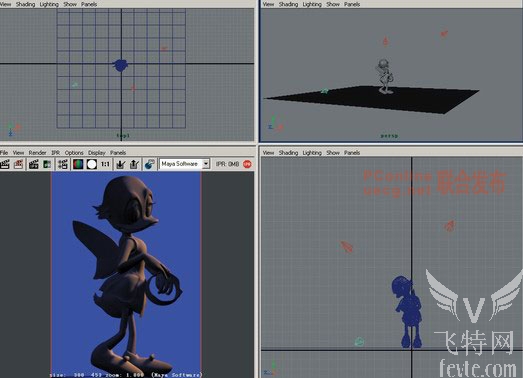Click Show in the side viewport menu
Image resolution: width=523 pixels, height=378 pixels.
(x=333, y=152)
